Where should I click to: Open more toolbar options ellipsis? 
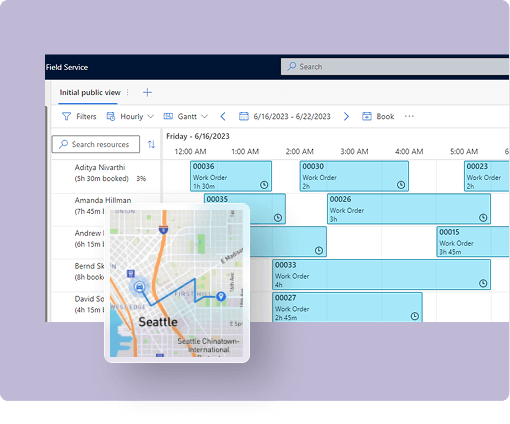409,116
